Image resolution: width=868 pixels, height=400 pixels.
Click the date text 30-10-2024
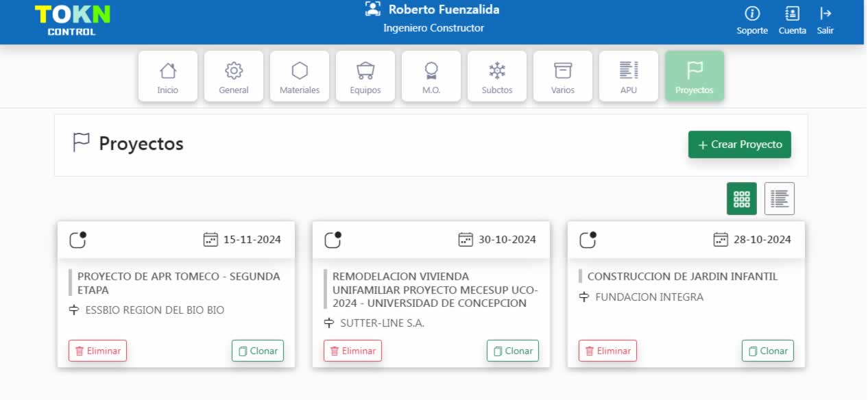coord(507,240)
